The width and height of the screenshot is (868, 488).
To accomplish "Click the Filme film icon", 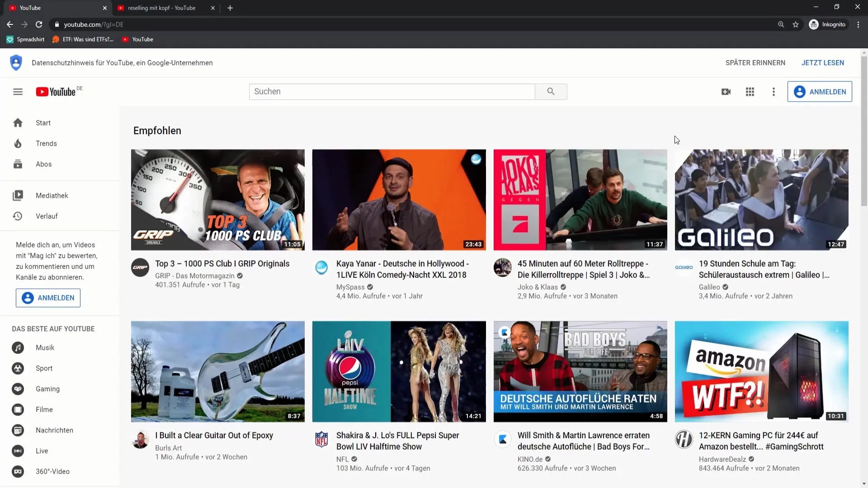I will tap(18, 409).
